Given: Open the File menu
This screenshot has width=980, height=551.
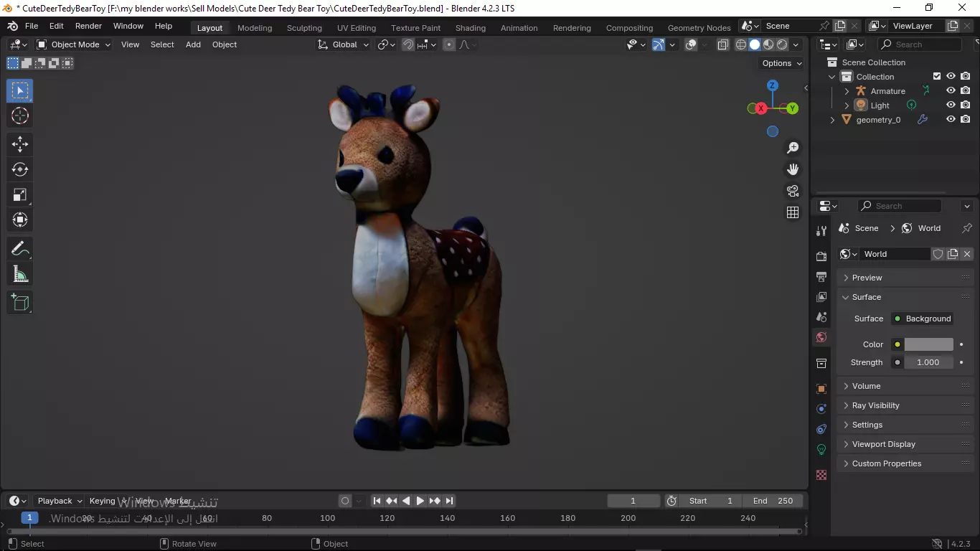Looking at the screenshot, I should pos(32,26).
